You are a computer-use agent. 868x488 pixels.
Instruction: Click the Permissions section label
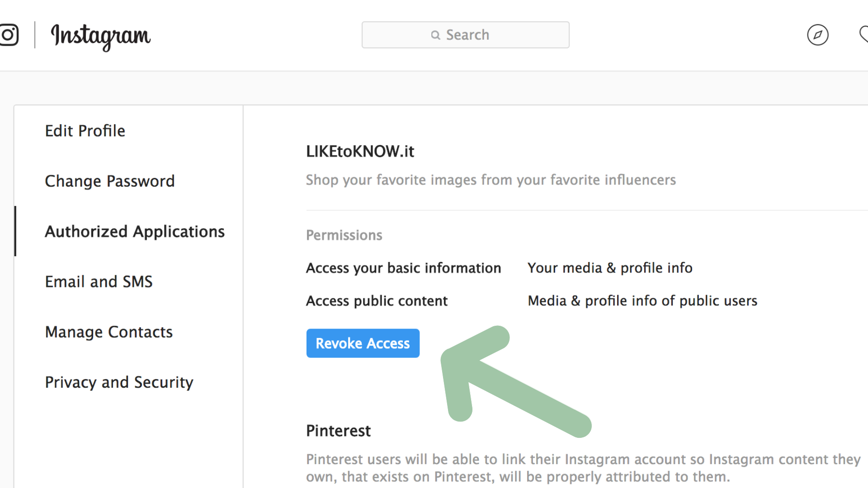click(344, 235)
